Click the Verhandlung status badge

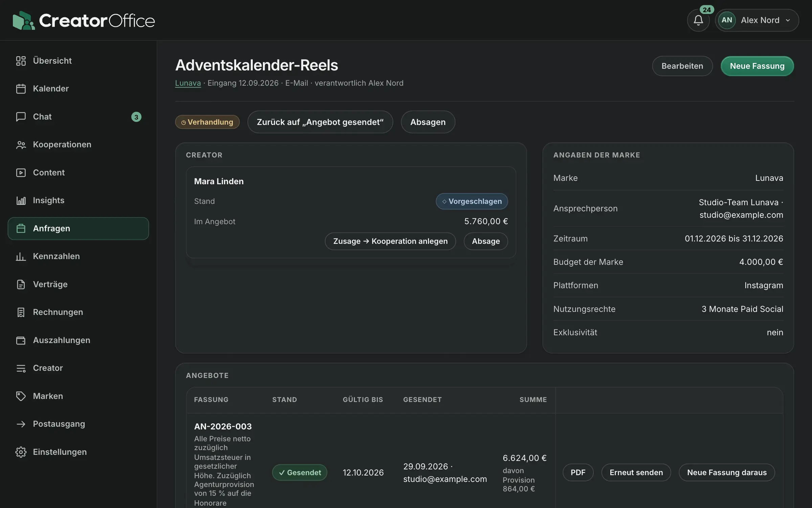207,122
